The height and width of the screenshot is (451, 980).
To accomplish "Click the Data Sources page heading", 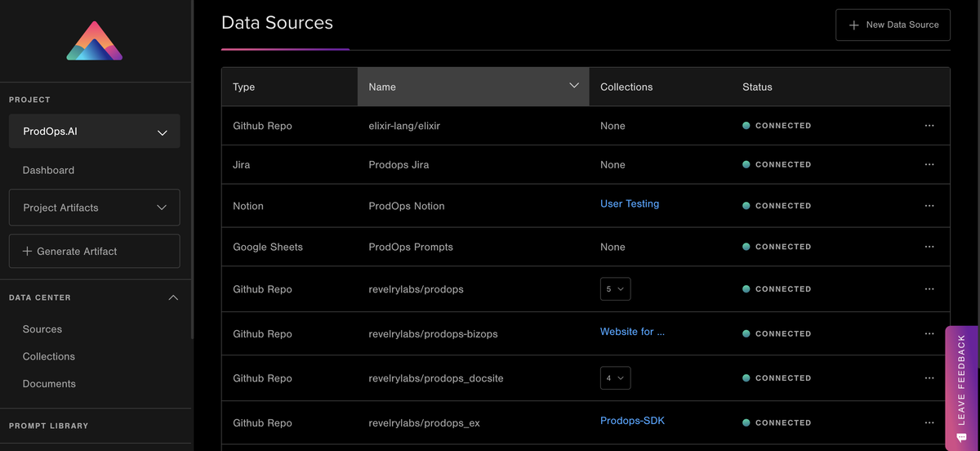I will coord(277,23).
